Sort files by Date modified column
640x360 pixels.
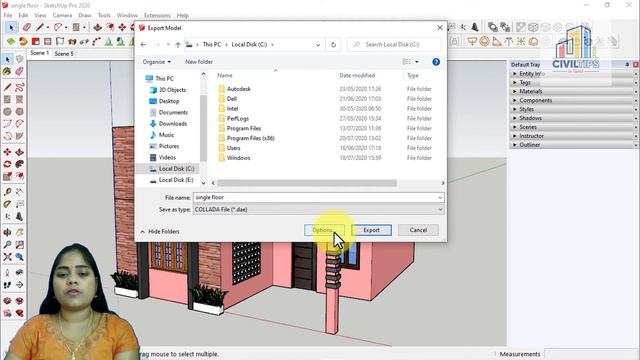coord(357,76)
